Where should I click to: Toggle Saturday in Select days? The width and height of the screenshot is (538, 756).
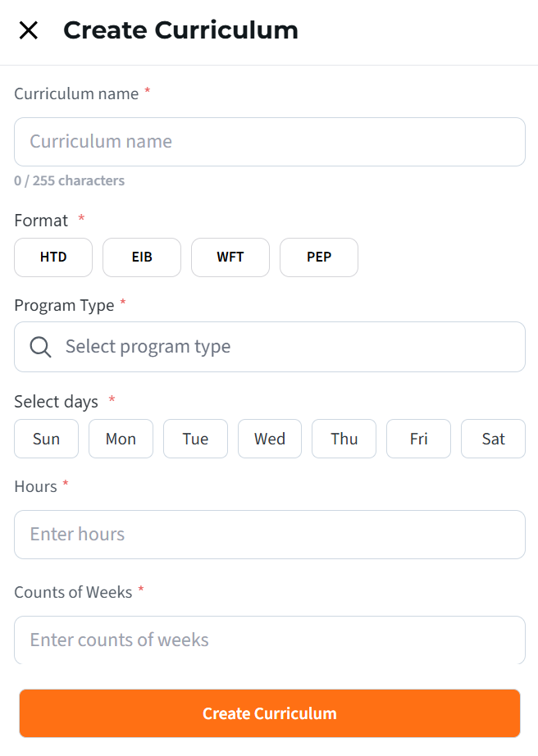[x=493, y=439]
